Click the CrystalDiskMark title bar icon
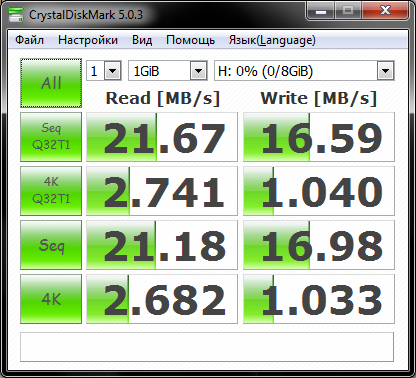416x378 pixels. pos(15,14)
